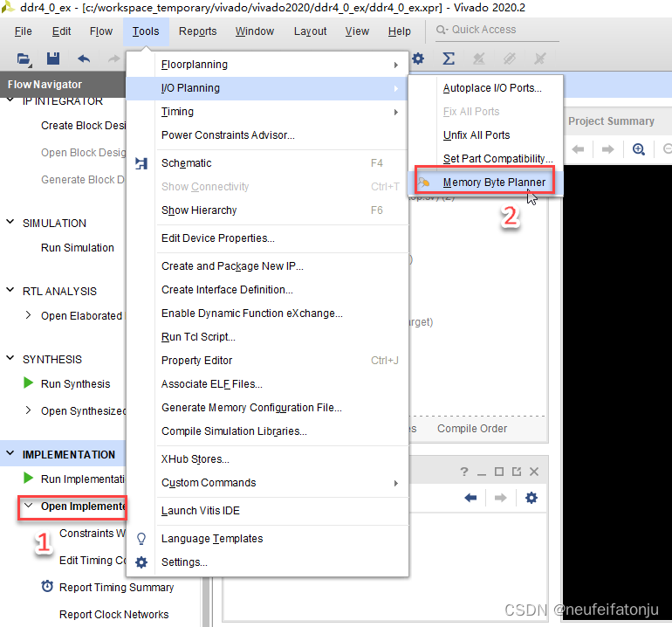This screenshot has height=627, width=672.
Task: Click the gear icon in lower panel
Action: [x=531, y=498]
